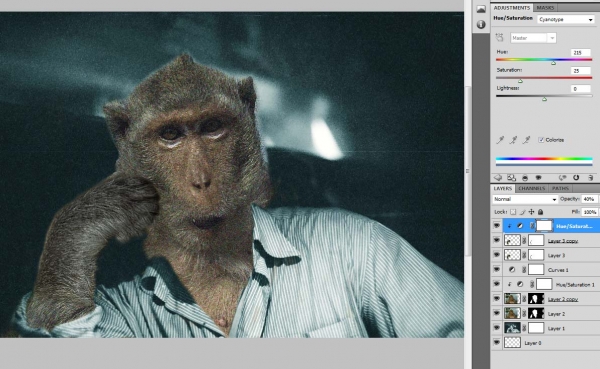Hide the Layer 3 copy layer
Screen dimensions: 600x369
point(497,240)
